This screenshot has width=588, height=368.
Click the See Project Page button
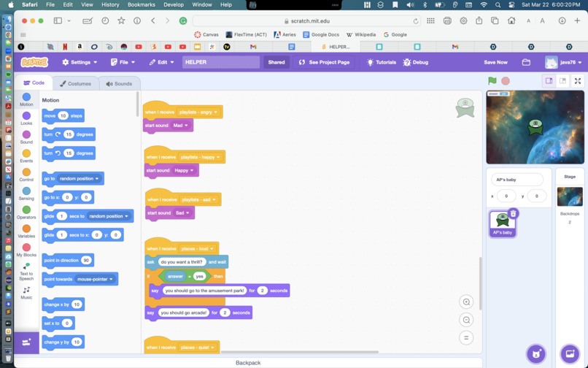pos(325,62)
